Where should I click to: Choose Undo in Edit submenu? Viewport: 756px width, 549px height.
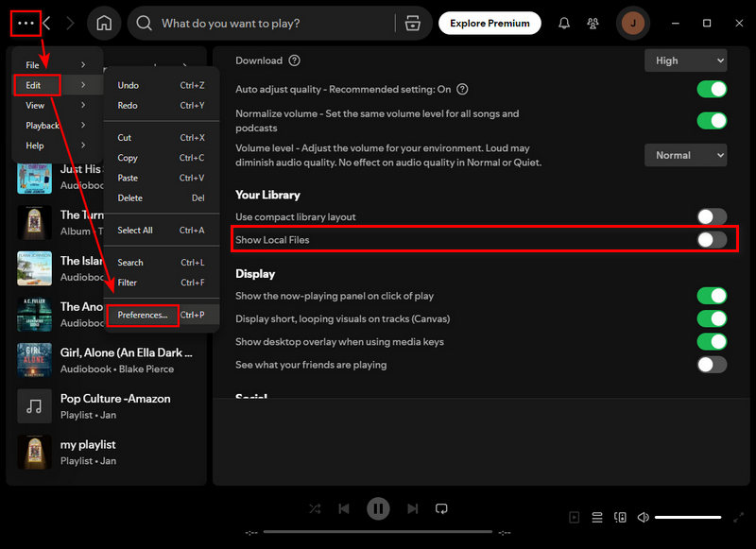162,85
